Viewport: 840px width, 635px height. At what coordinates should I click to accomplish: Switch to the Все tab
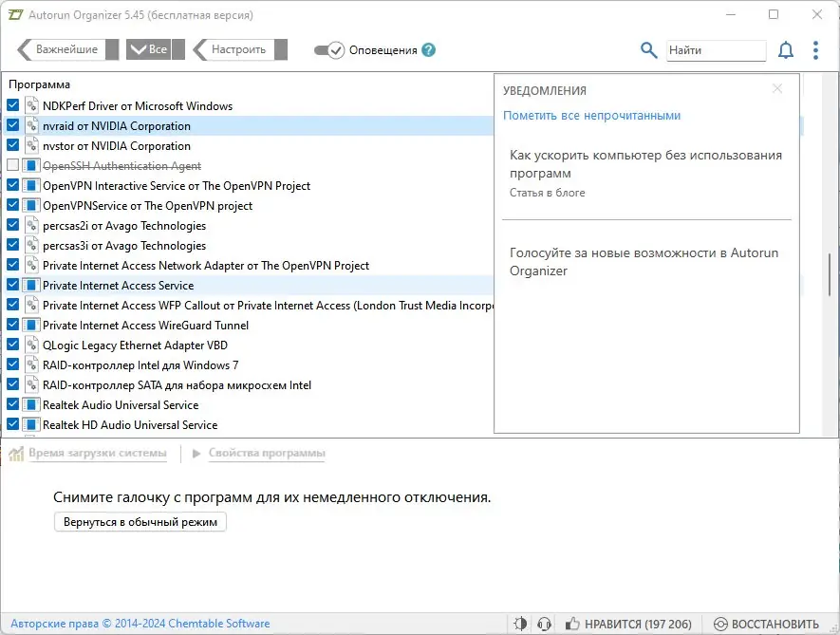click(151, 49)
